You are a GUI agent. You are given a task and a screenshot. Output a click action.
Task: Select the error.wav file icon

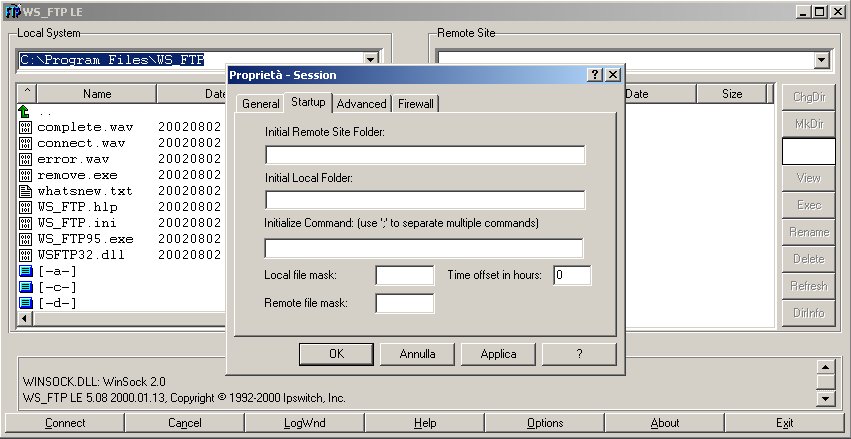pos(25,160)
